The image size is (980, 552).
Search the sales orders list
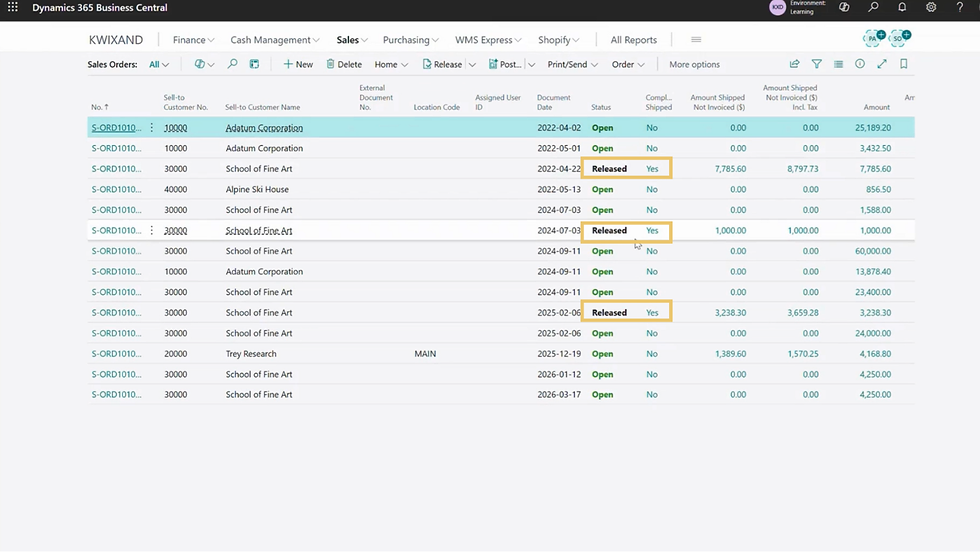[232, 64]
